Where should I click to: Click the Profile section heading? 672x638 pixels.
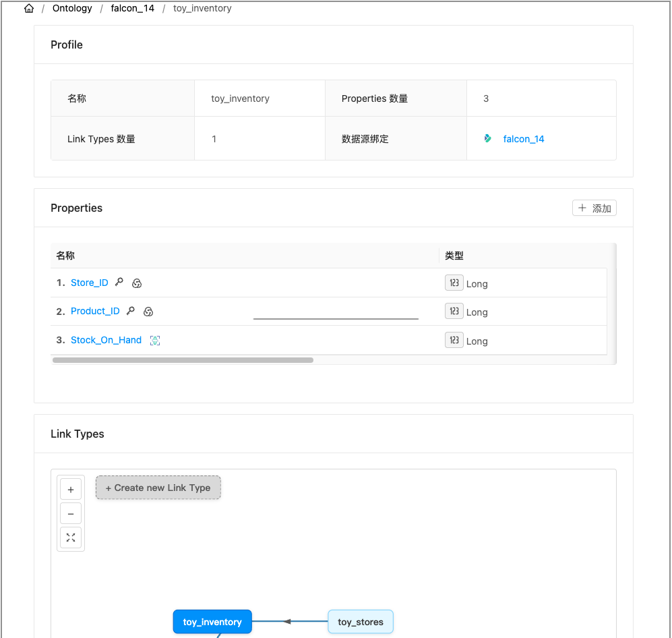67,45
